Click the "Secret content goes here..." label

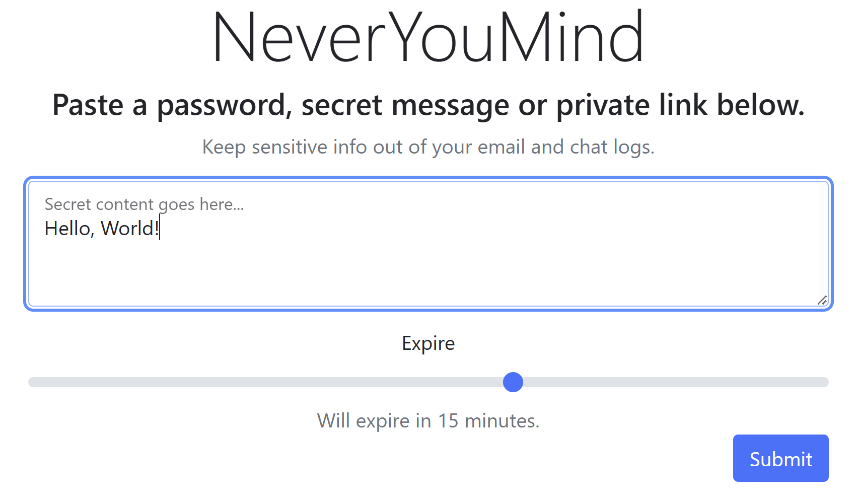[x=144, y=204]
